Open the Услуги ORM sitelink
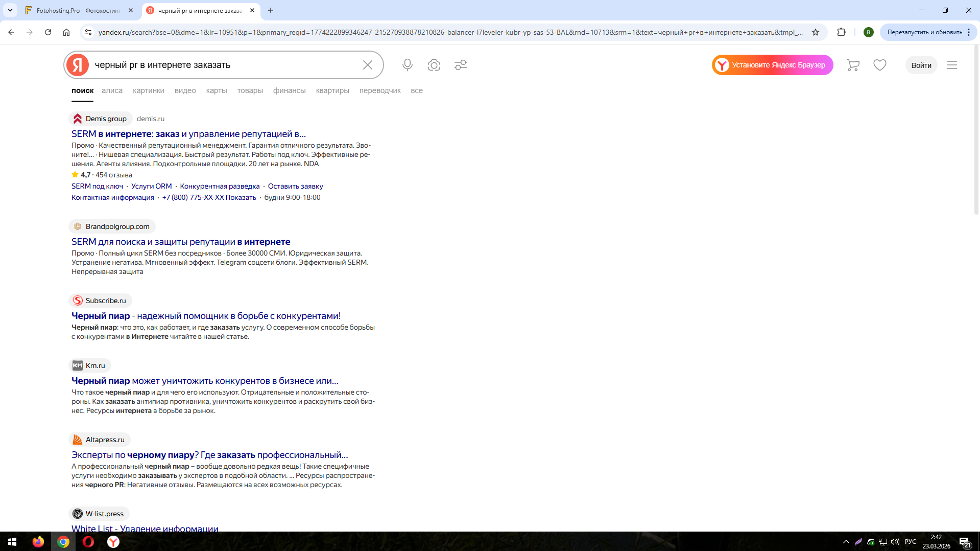Image resolution: width=980 pixels, height=551 pixels. point(152,186)
